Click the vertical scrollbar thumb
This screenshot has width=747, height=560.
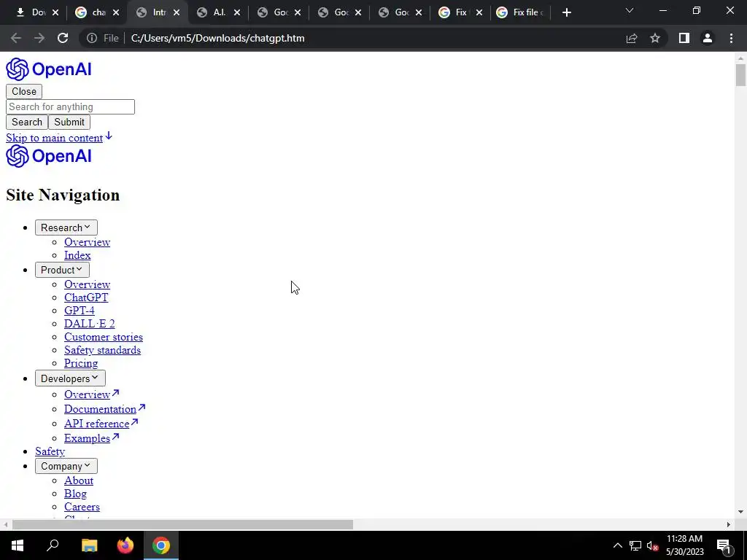coord(740,75)
